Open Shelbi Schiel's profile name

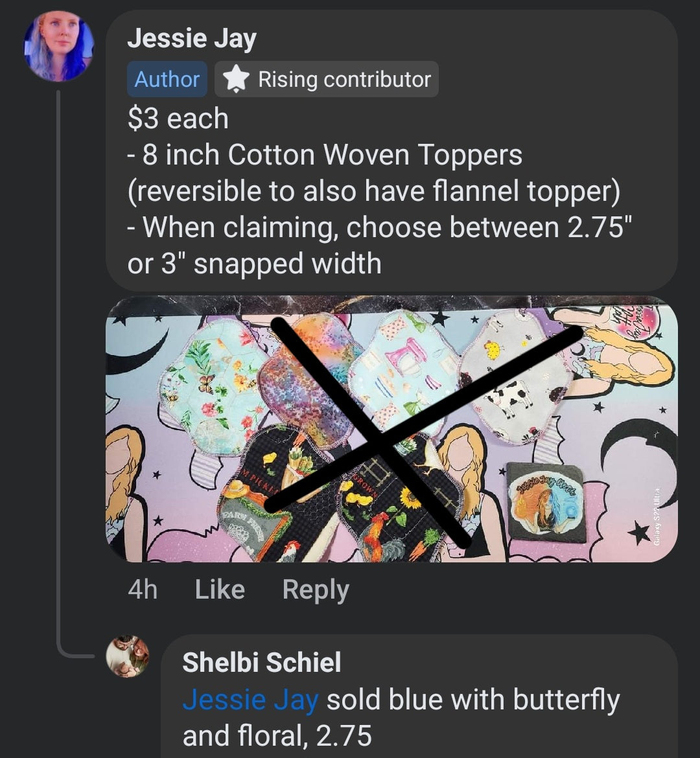(261, 662)
